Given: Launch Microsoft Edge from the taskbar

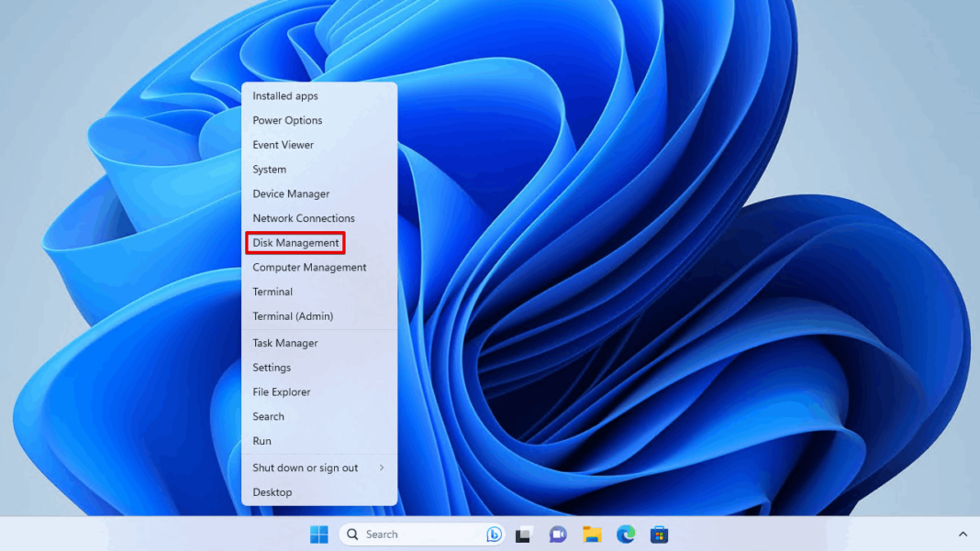Looking at the screenshot, I should coord(626,534).
